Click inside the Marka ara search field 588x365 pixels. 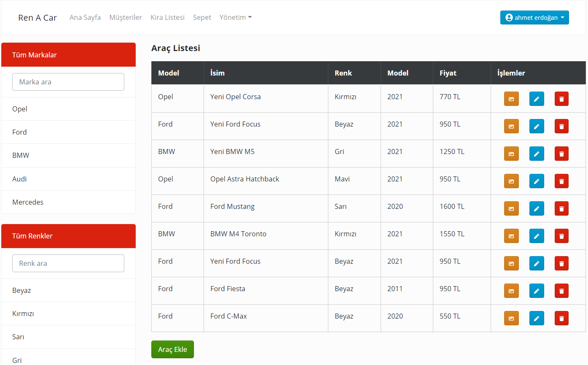coord(68,82)
